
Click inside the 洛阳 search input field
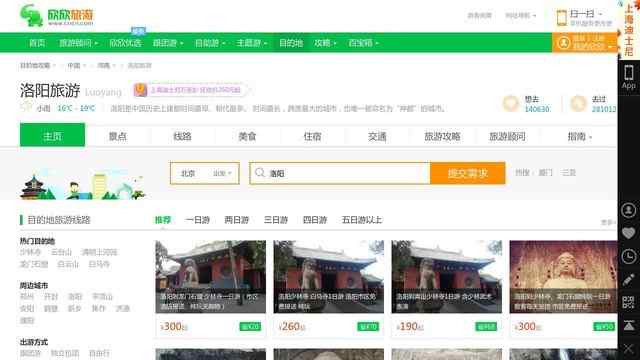pos(340,173)
